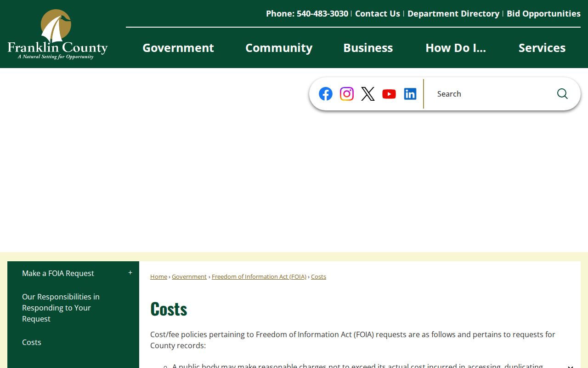This screenshot has height=368, width=588.
Task: Open the YouTube social icon
Action: tap(389, 94)
